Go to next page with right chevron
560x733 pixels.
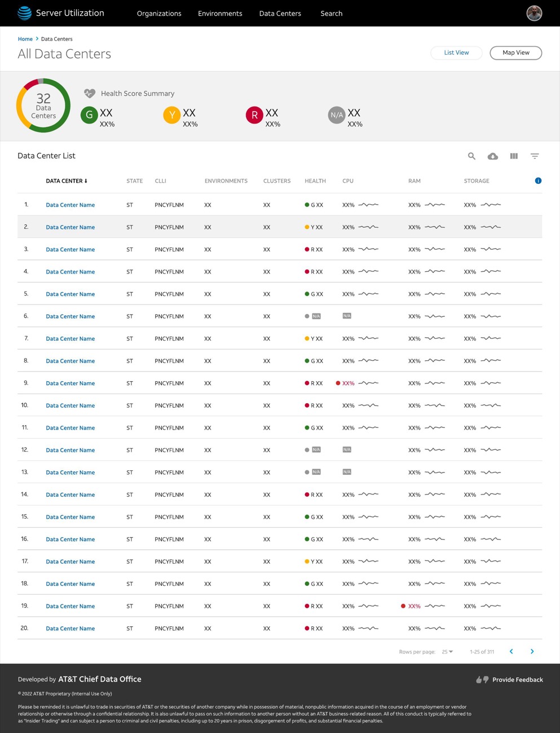coord(532,651)
